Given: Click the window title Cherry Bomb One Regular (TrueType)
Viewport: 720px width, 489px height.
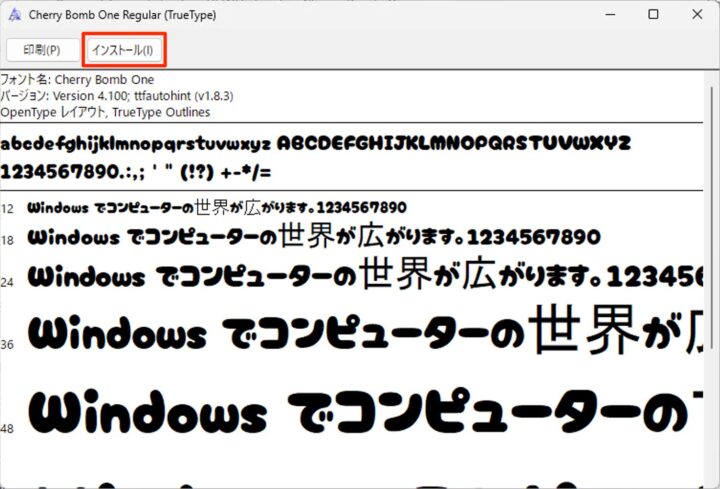Looking at the screenshot, I should (x=122, y=15).
